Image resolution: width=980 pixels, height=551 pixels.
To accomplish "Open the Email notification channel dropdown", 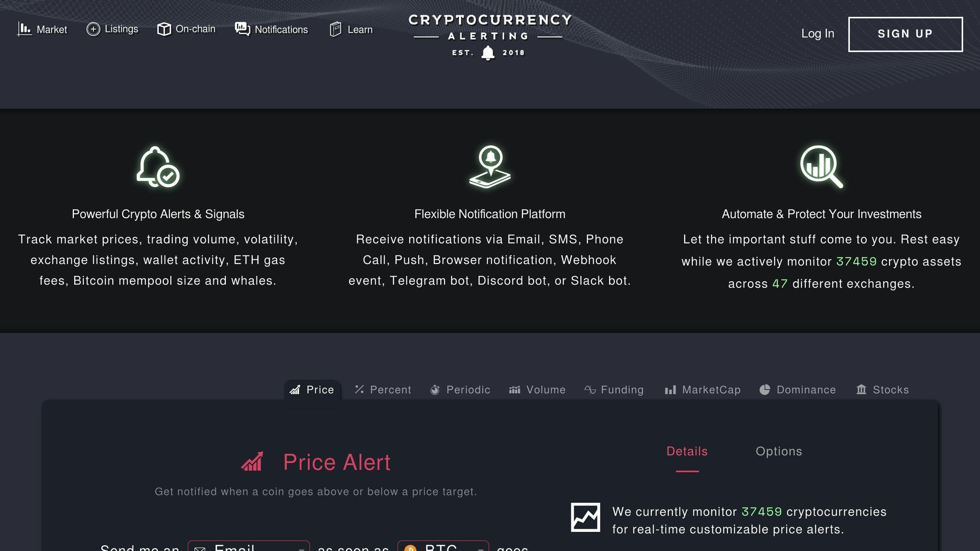I will point(248,547).
